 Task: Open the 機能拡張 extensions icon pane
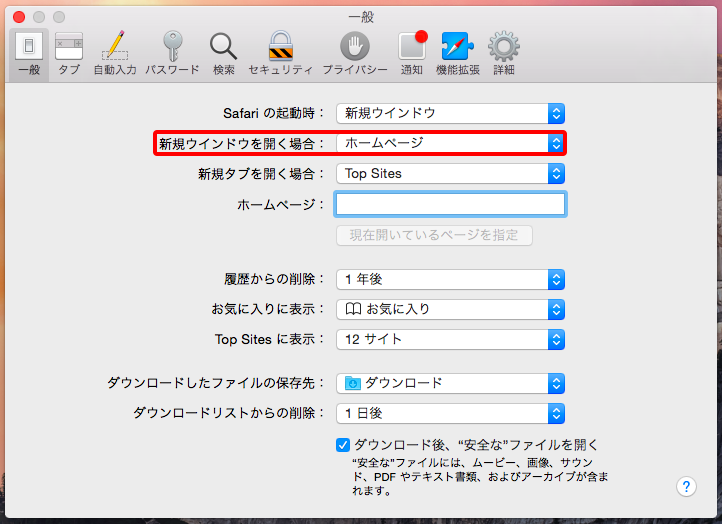click(458, 54)
